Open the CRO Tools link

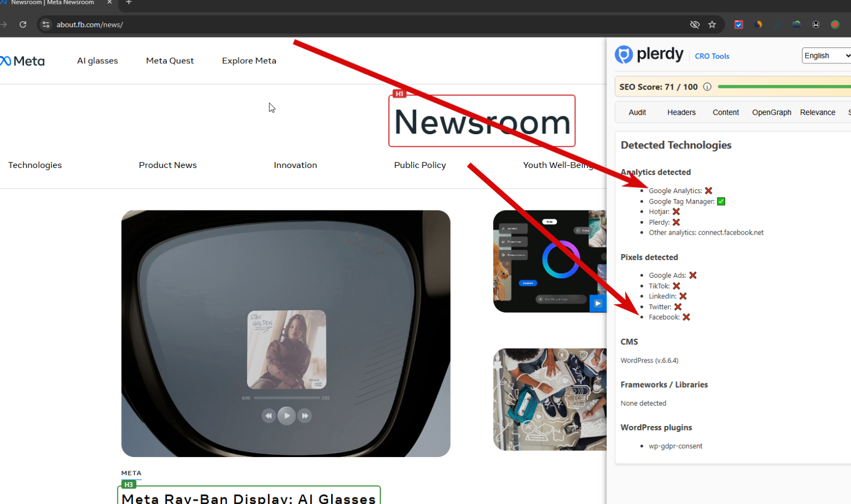(x=712, y=56)
